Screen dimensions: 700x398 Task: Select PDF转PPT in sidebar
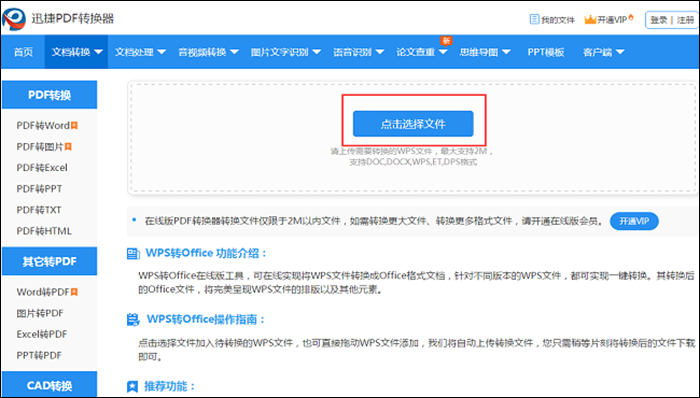tap(39, 189)
